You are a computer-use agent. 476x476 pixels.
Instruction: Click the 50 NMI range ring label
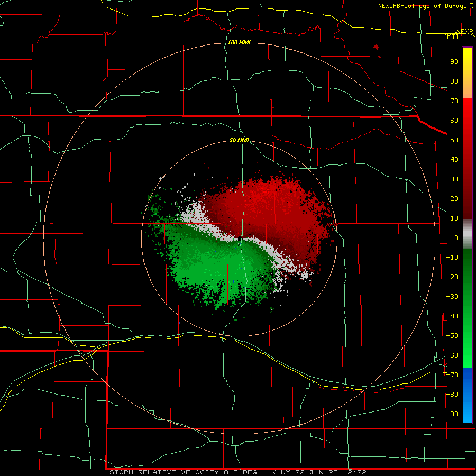tap(239, 140)
